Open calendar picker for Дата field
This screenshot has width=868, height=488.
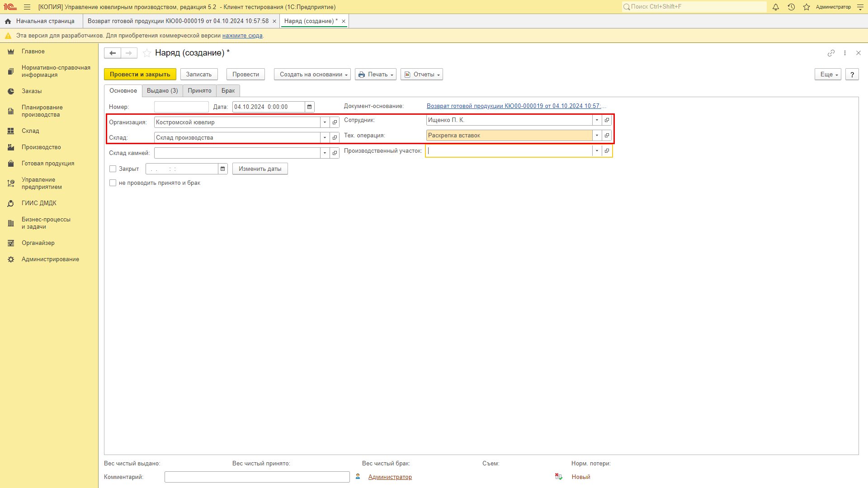pos(310,107)
